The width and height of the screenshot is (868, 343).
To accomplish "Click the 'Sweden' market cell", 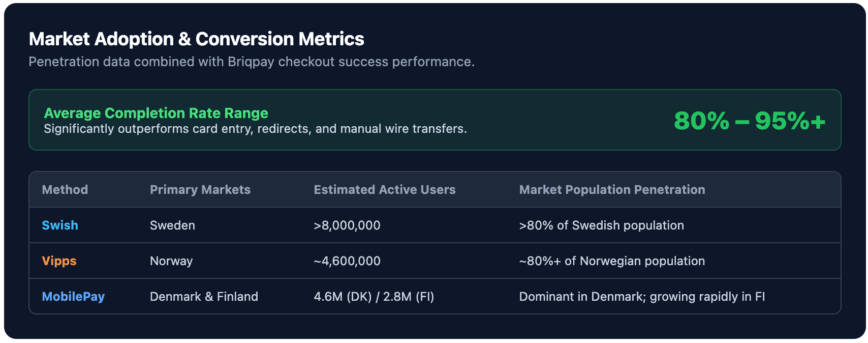I will coord(172,225).
